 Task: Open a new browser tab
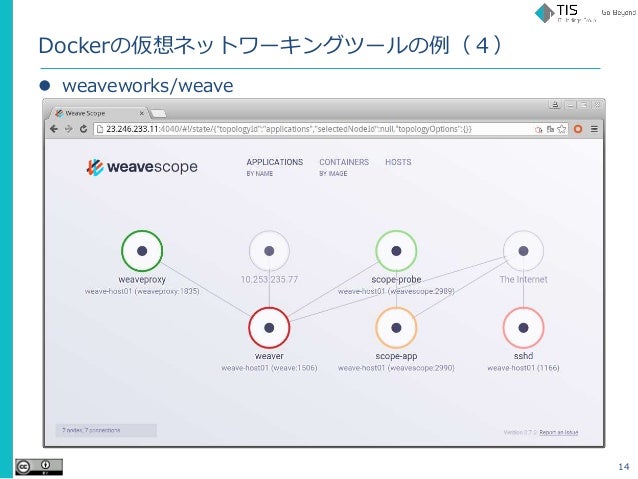158,113
